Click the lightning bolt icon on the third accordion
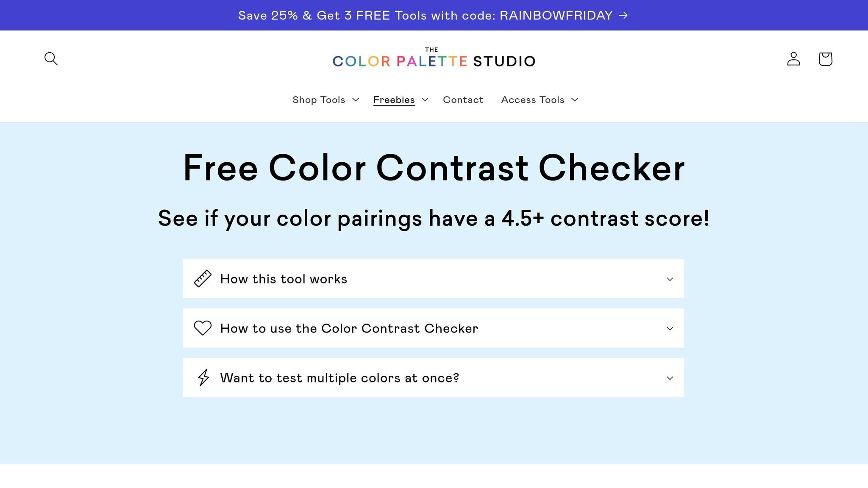The image size is (868, 488). pyautogui.click(x=203, y=377)
